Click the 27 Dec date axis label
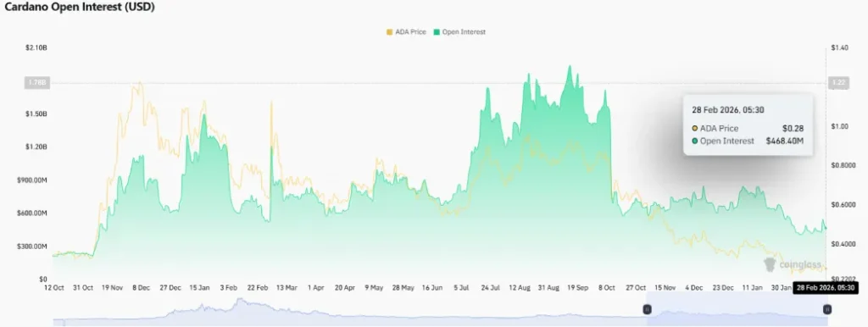This screenshot has width=868, height=327. click(x=170, y=288)
